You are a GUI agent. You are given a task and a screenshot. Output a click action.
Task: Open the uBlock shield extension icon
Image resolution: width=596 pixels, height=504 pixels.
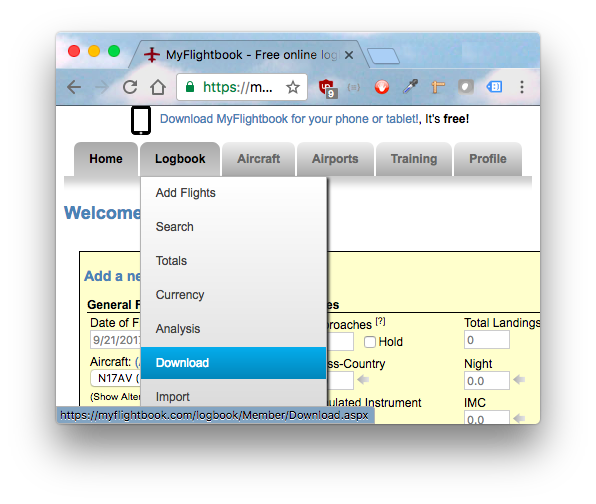click(x=327, y=88)
